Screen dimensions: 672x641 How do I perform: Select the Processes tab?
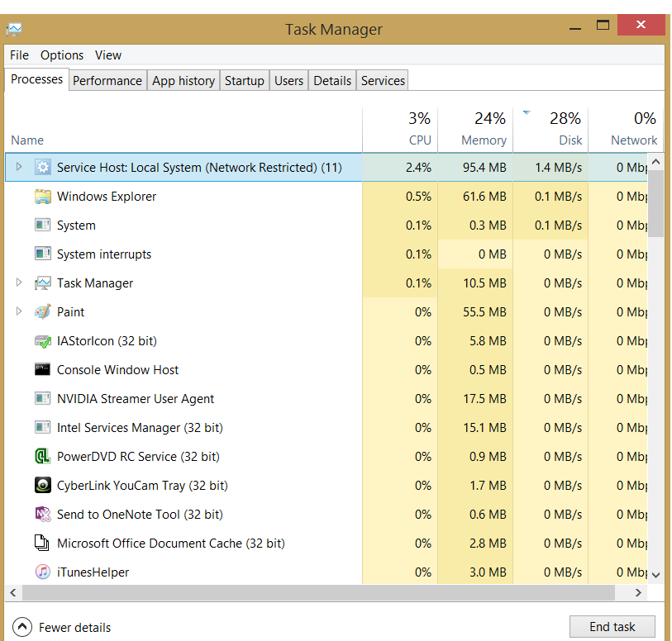point(37,79)
